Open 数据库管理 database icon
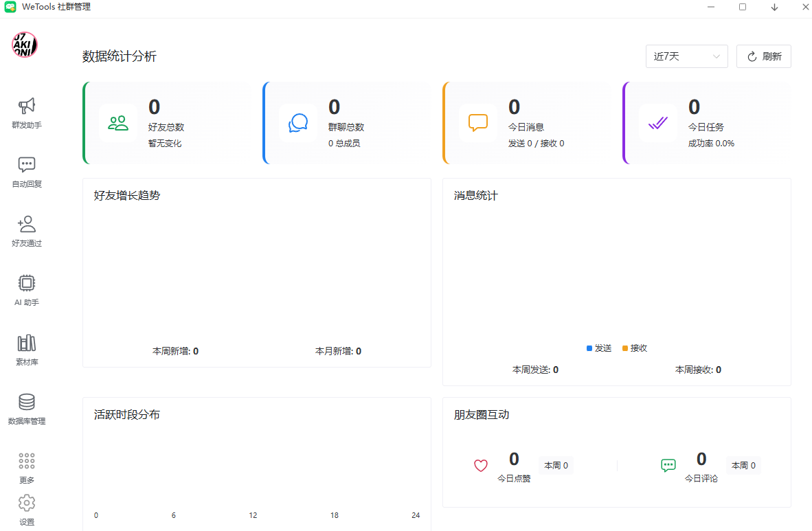812x531 pixels. (x=27, y=402)
